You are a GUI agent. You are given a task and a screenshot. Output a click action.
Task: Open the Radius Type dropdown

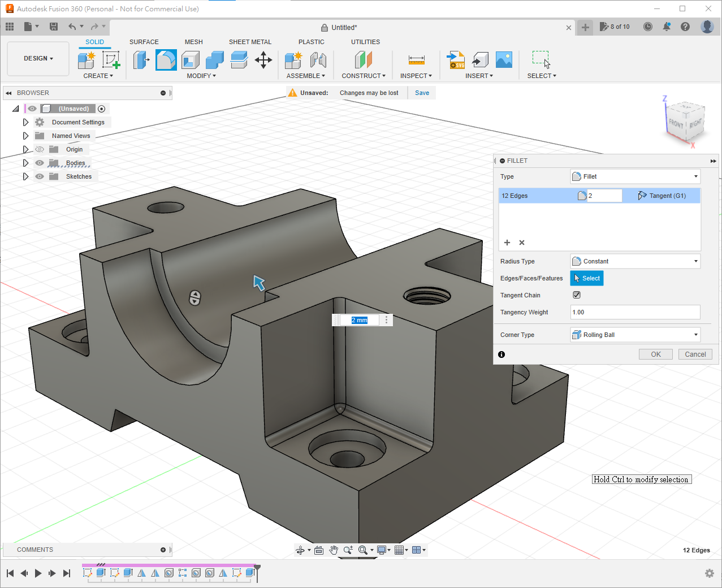(635, 261)
